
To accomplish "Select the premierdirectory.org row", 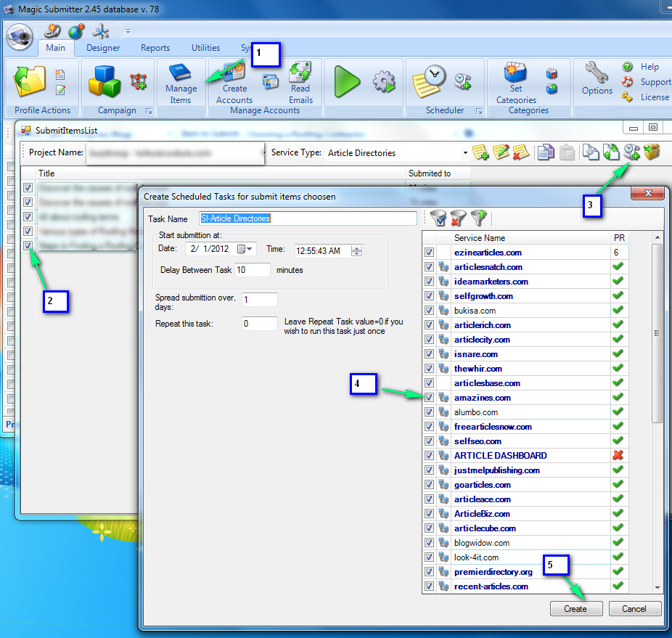I will click(525, 571).
